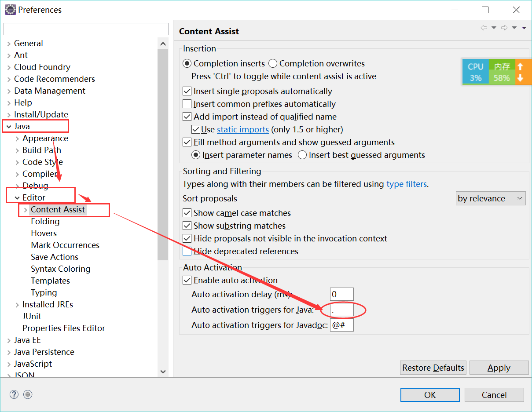Image resolution: width=532 pixels, height=412 pixels.
Task: Enable Insert common prefixes automatically checkbox
Action: click(187, 104)
